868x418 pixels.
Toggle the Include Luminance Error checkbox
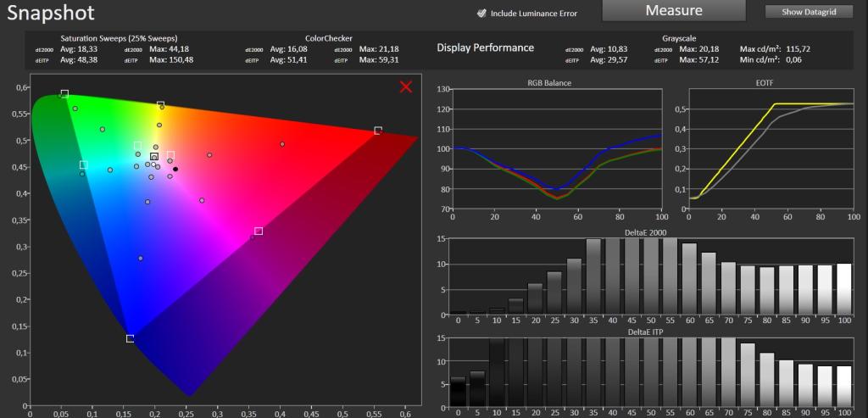(481, 14)
